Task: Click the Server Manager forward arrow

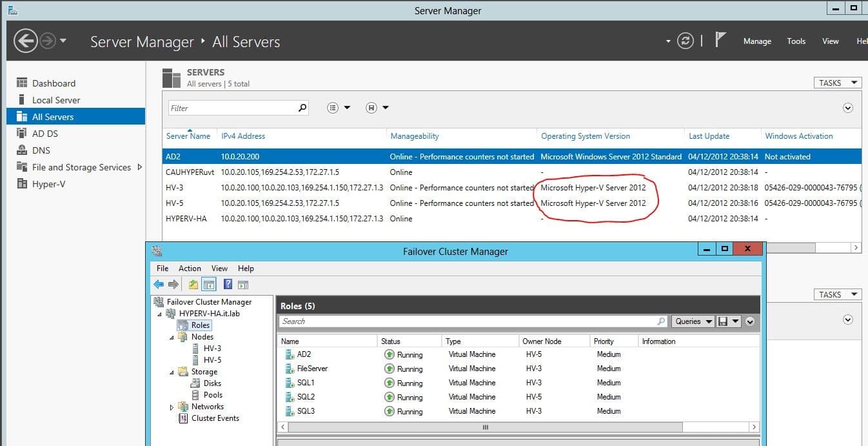Action: (48, 41)
